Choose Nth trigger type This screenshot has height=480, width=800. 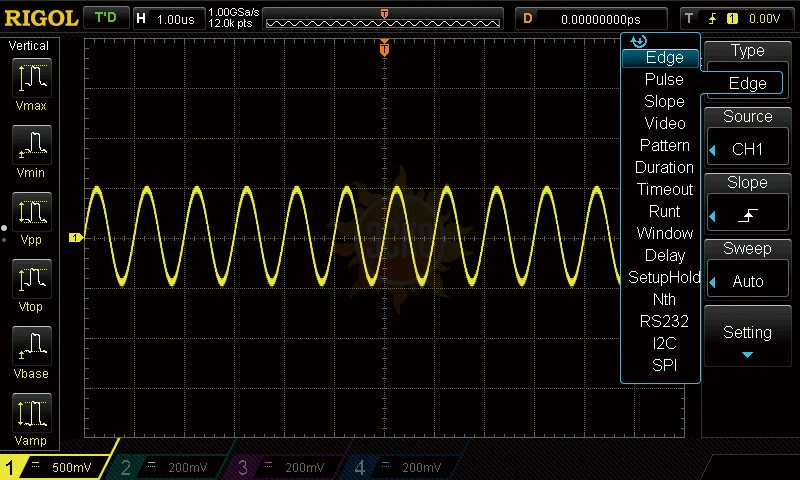coord(664,299)
